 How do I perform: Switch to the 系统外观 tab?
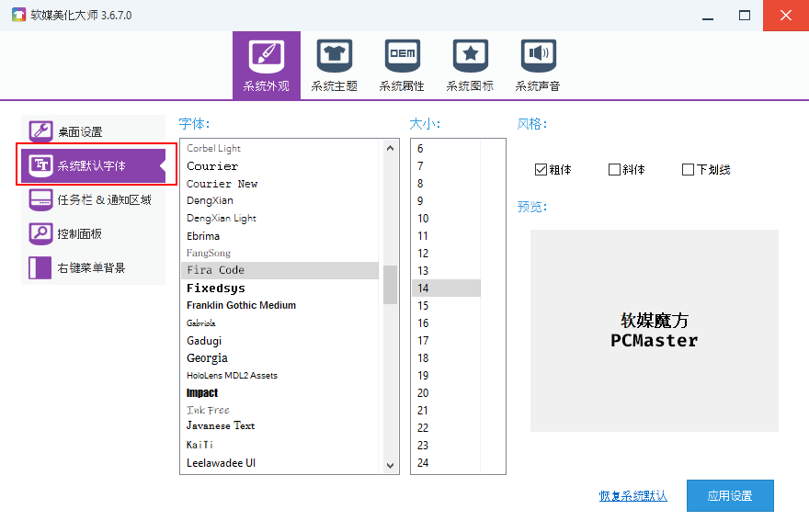pyautogui.click(x=266, y=64)
